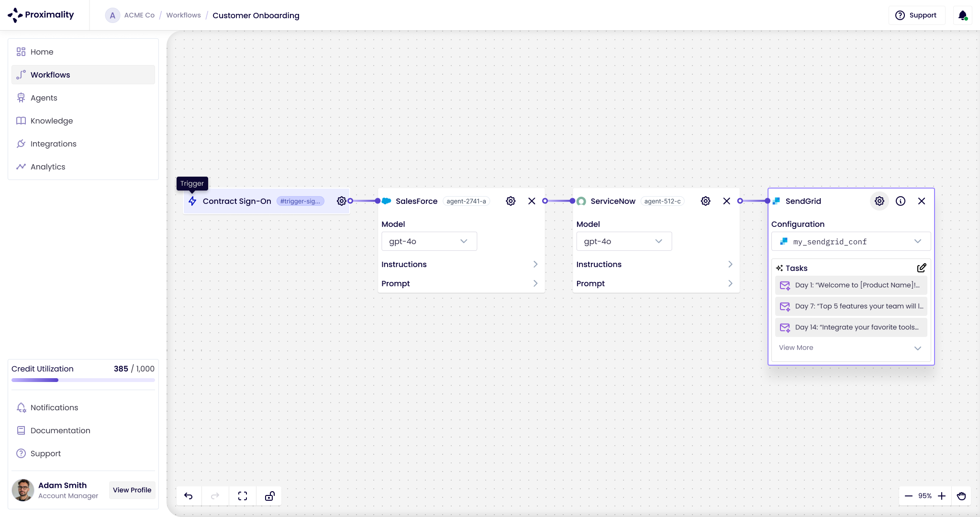Click the SendGrid info icon

(x=901, y=201)
